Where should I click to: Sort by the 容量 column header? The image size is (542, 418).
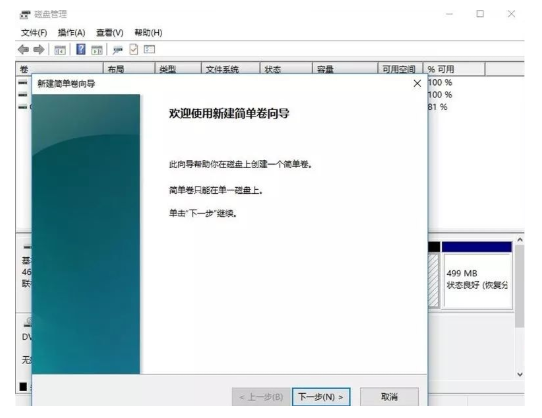tap(345, 69)
